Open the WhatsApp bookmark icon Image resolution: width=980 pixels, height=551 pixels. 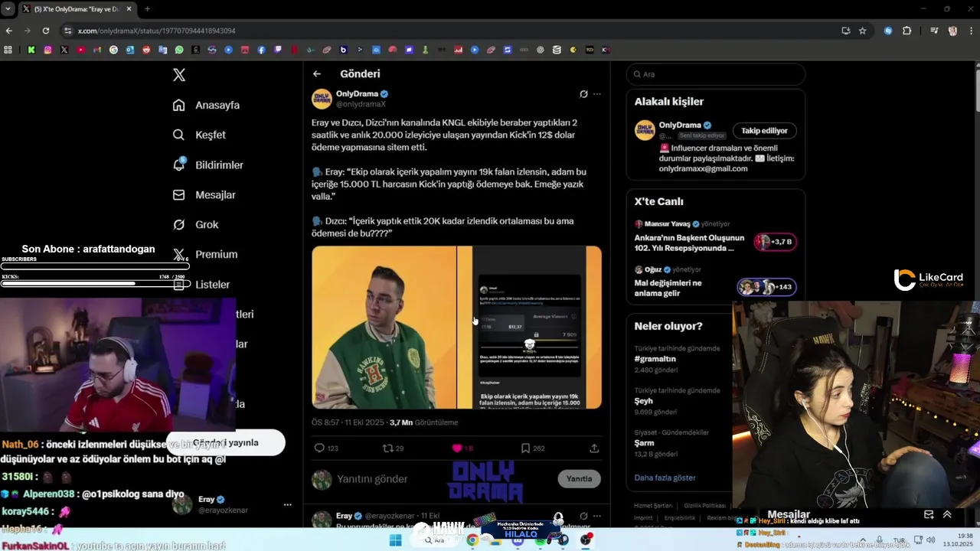pos(179,50)
